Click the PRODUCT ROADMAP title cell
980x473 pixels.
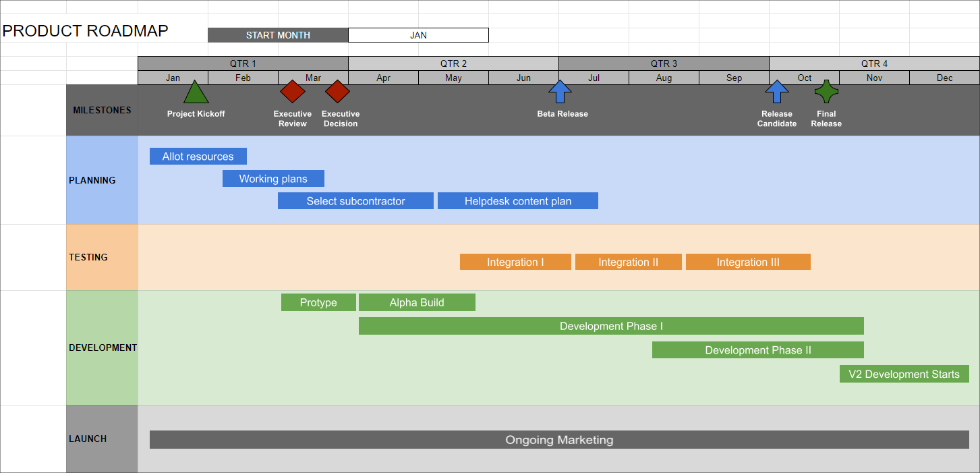pos(86,30)
